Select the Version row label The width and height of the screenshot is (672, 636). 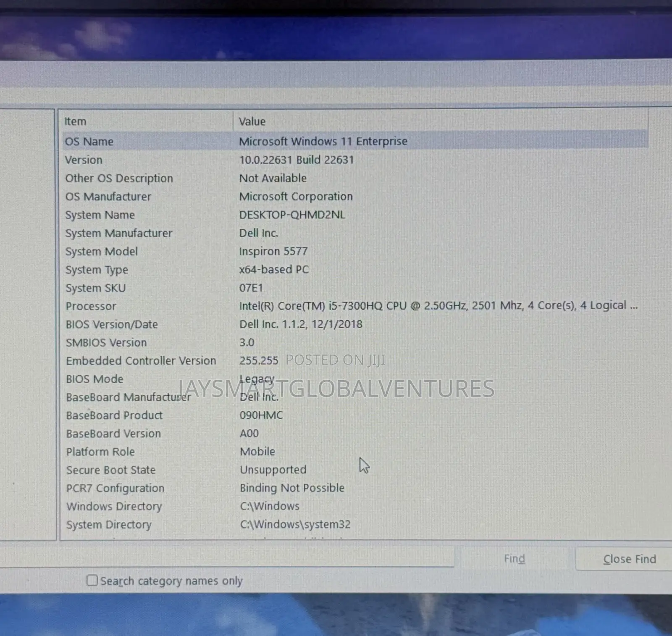coord(84,160)
